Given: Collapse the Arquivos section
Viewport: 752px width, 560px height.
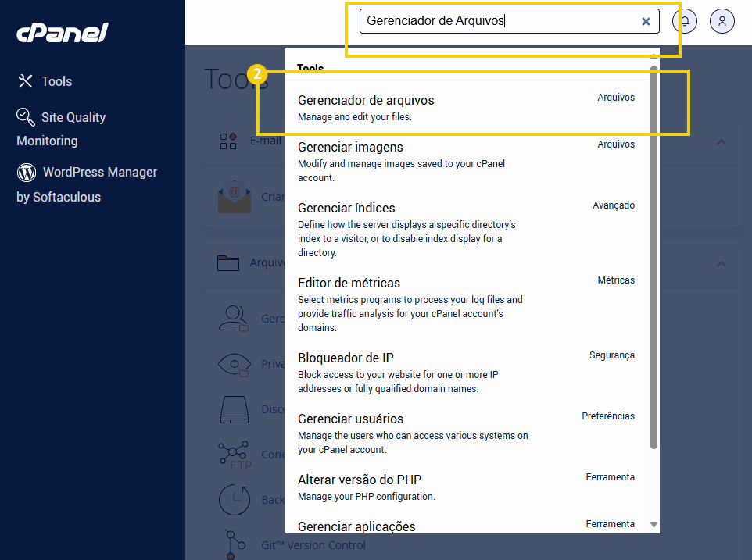Looking at the screenshot, I should tap(721, 264).
